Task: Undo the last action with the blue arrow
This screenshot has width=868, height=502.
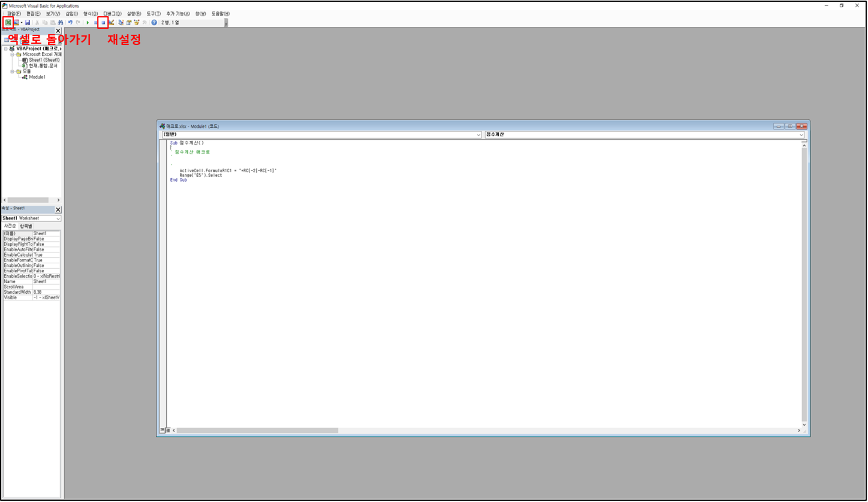Action: 70,22
